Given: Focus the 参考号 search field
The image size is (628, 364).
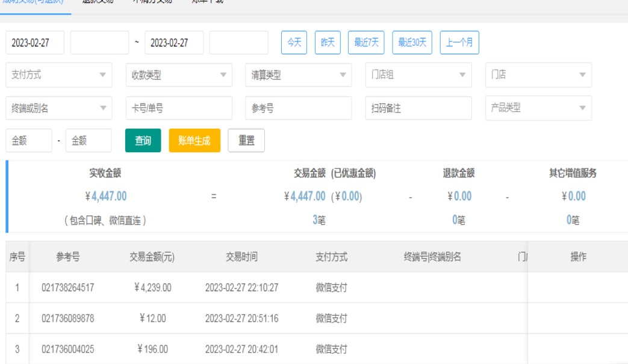Looking at the screenshot, I should (x=298, y=108).
